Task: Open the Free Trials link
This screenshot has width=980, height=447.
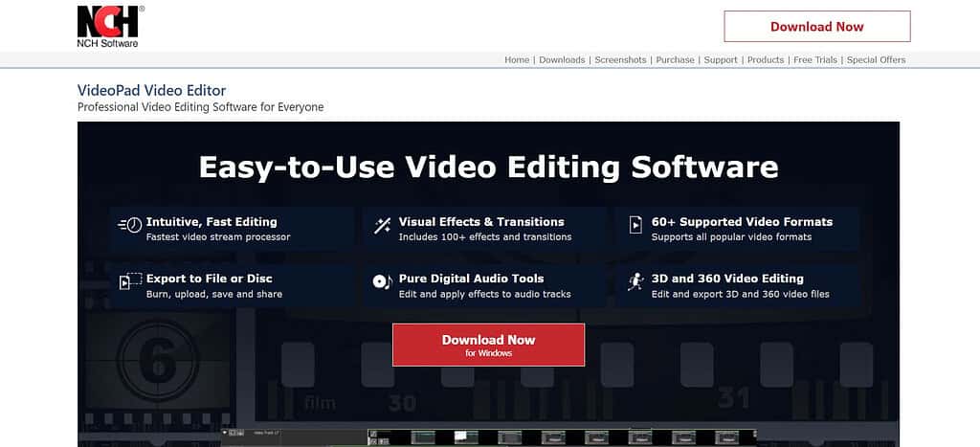Action: (x=815, y=60)
